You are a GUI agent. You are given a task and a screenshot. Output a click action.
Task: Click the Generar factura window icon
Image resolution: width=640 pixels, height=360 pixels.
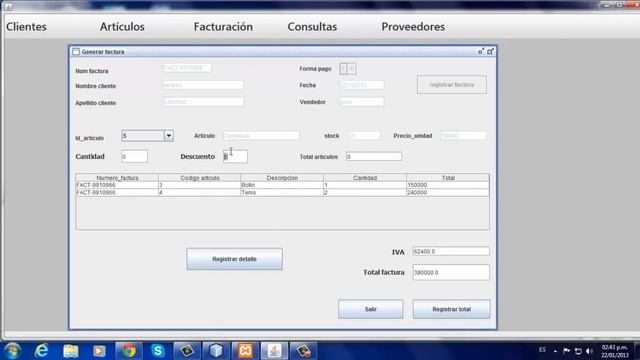(x=76, y=52)
